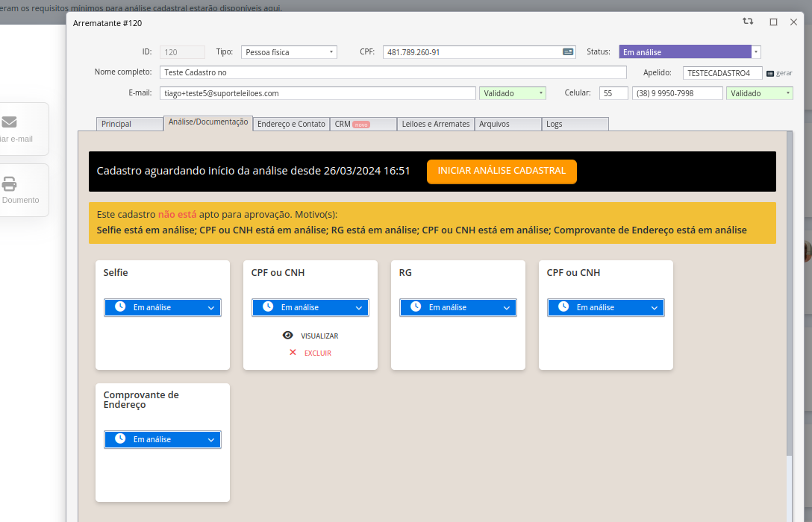Viewport: 812px width, 522px height.
Task: Click the Excluir link under CPF ou CNH
Action: [x=317, y=353]
